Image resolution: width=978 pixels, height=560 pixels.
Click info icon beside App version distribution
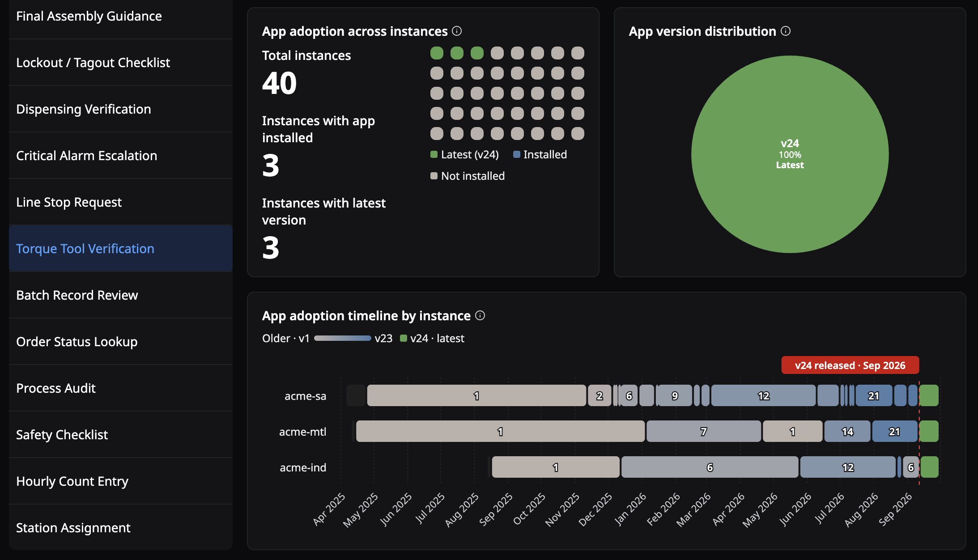point(786,31)
